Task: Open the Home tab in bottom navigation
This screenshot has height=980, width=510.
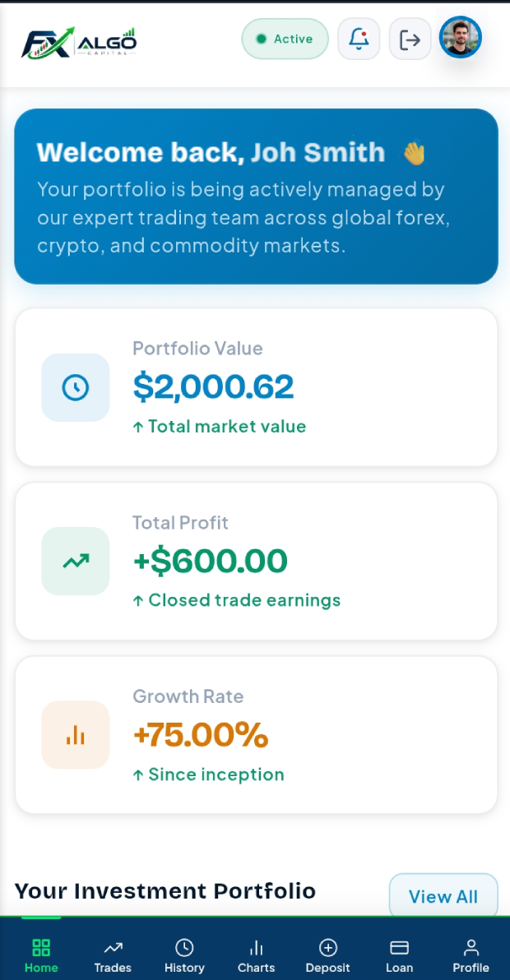Action: (x=41, y=955)
